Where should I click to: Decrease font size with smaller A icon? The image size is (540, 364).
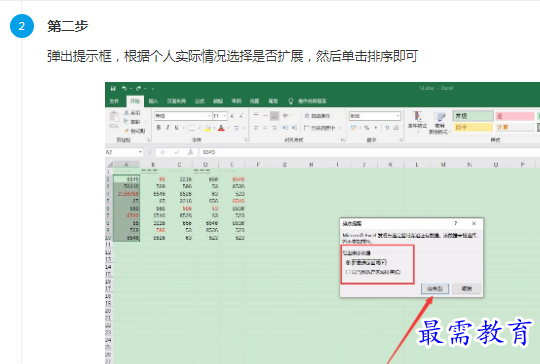(x=241, y=116)
